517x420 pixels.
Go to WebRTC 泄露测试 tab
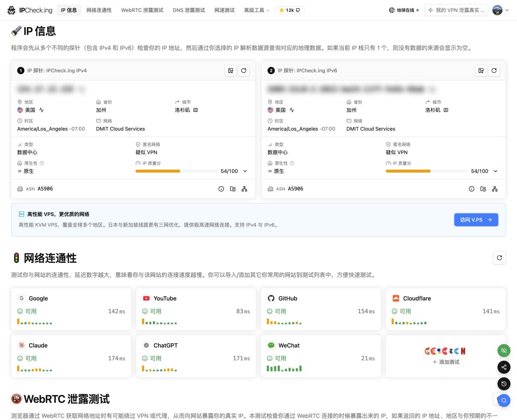point(142,10)
